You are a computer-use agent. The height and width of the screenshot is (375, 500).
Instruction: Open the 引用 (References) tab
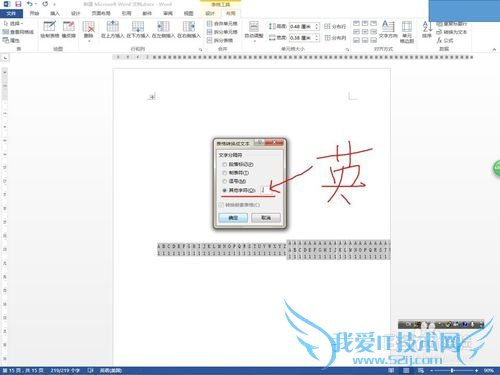pos(126,13)
